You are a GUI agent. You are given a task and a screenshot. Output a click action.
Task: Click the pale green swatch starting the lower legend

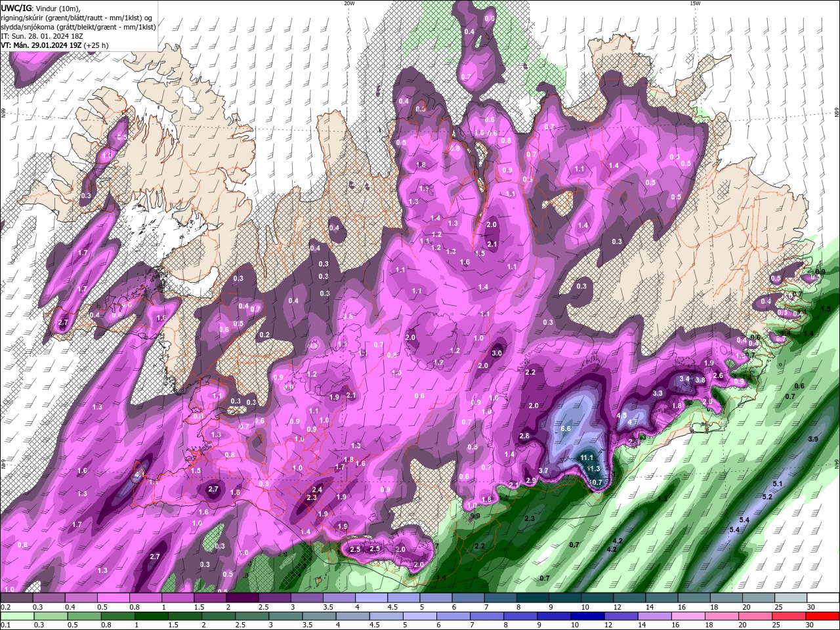(x=16, y=616)
